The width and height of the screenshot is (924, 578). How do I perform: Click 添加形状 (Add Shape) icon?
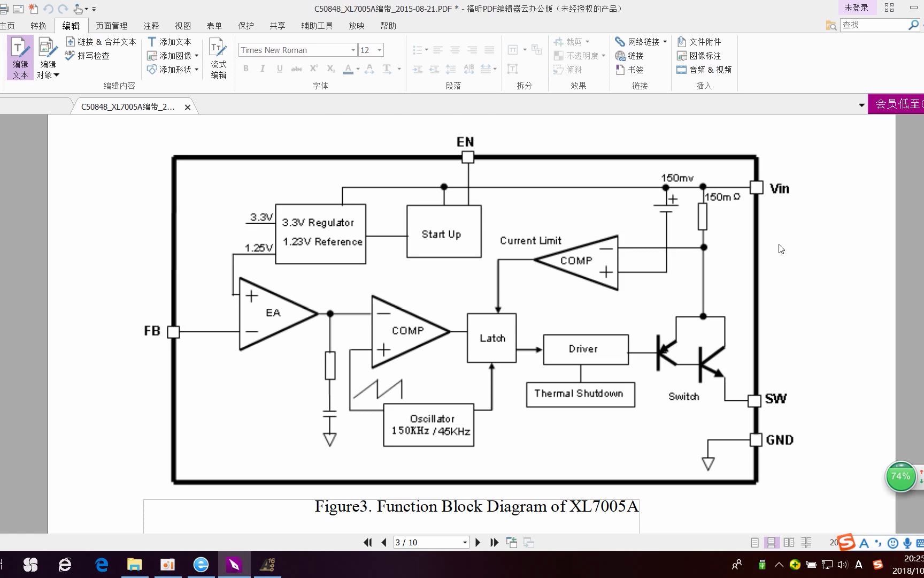(x=152, y=70)
